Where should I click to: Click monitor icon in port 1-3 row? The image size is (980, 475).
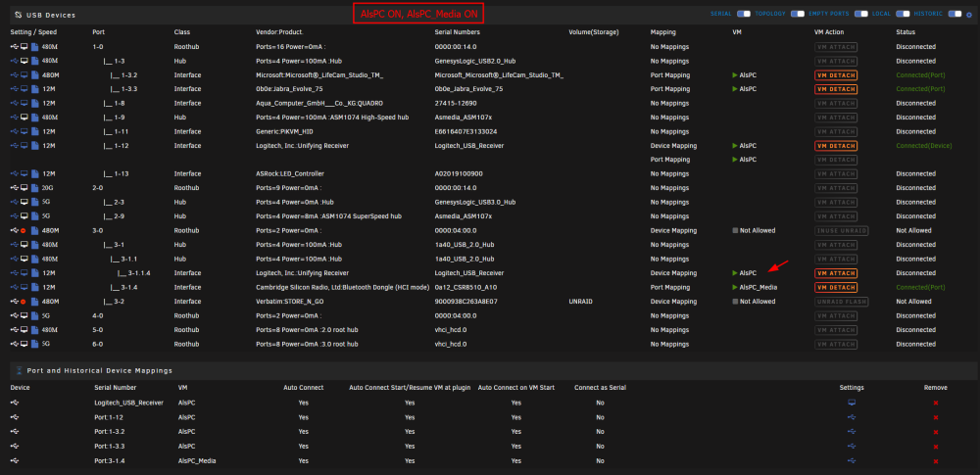click(24, 61)
